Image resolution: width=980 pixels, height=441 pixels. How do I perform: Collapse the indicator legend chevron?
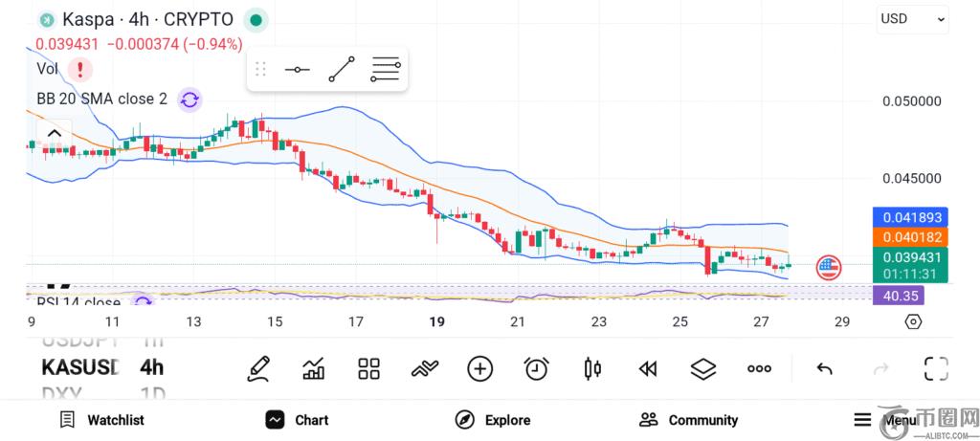[x=55, y=134]
